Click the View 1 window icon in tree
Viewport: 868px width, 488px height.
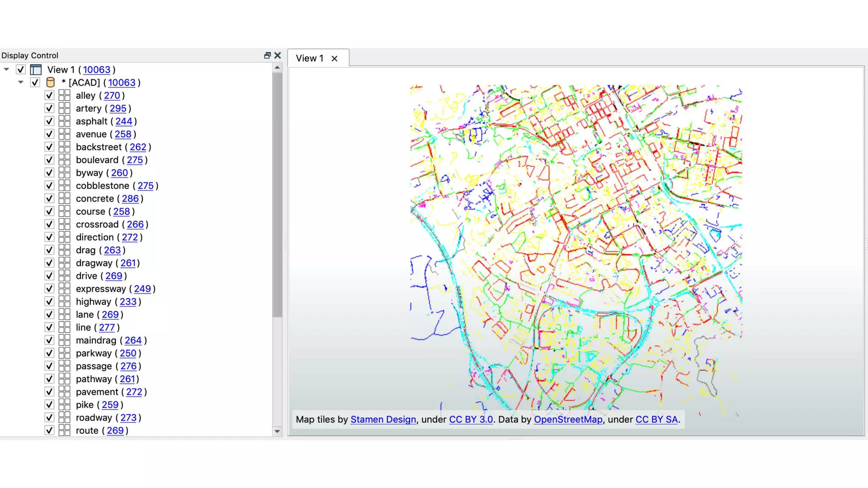(36, 69)
